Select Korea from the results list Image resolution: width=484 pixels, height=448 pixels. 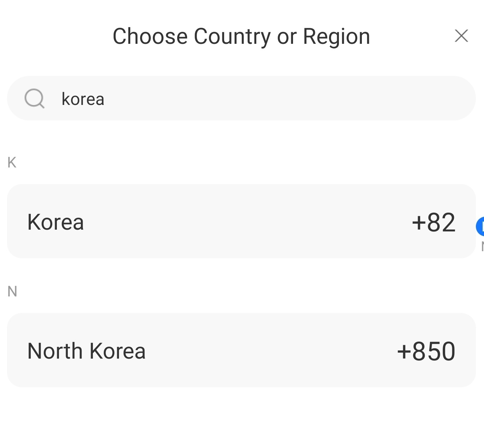(x=242, y=221)
